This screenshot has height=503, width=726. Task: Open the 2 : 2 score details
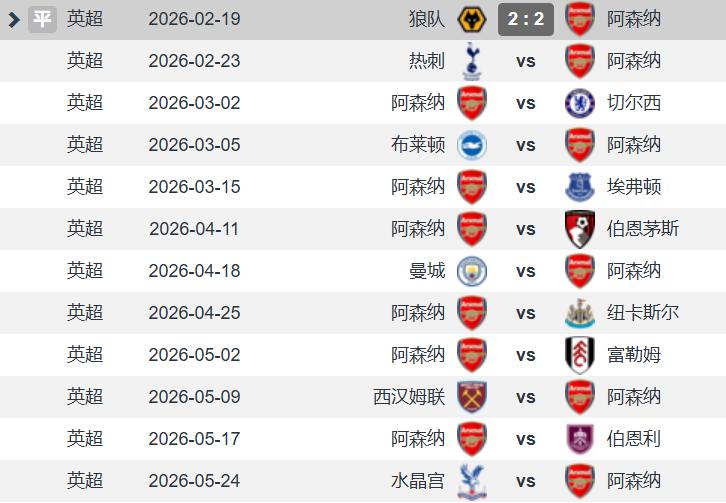click(526, 19)
